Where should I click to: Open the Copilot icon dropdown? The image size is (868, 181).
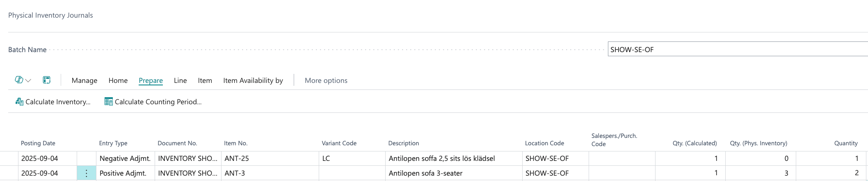point(23,80)
